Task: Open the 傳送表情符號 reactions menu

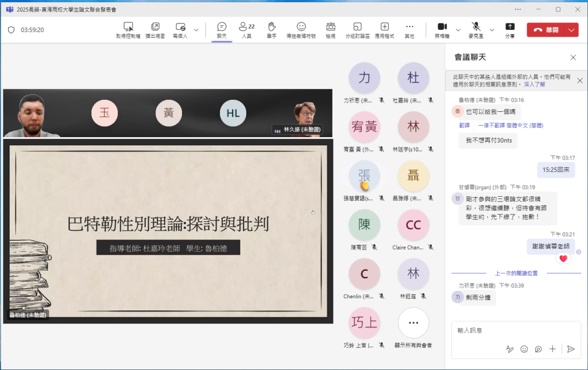Action: click(301, 30)
